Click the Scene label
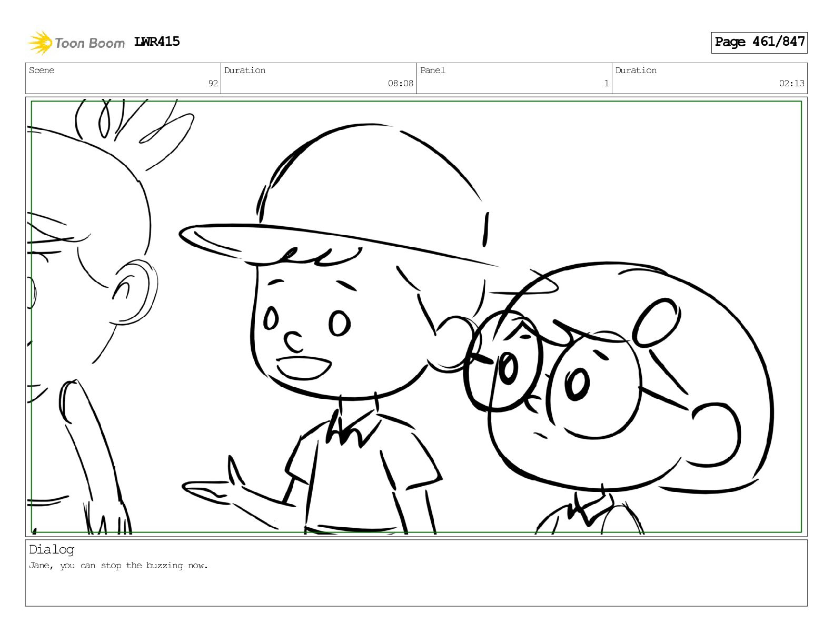Image resolution: width=834 pixels, height=644 pixels. 42,71
